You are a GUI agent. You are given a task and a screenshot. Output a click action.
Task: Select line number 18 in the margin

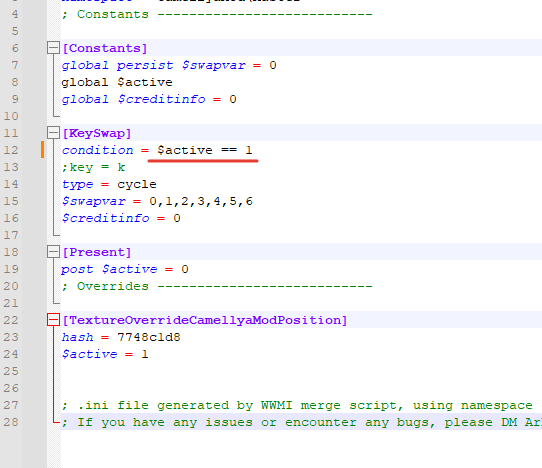(x=11, y=252)
